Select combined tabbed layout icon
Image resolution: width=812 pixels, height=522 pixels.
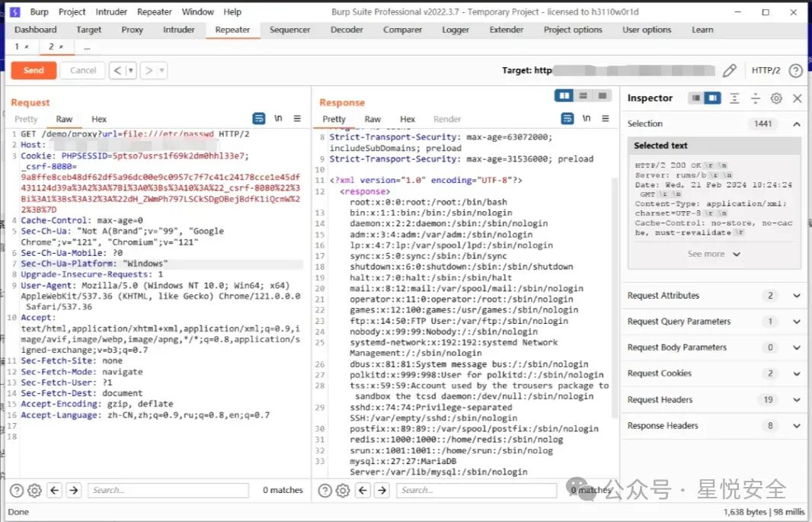point(603,95)
